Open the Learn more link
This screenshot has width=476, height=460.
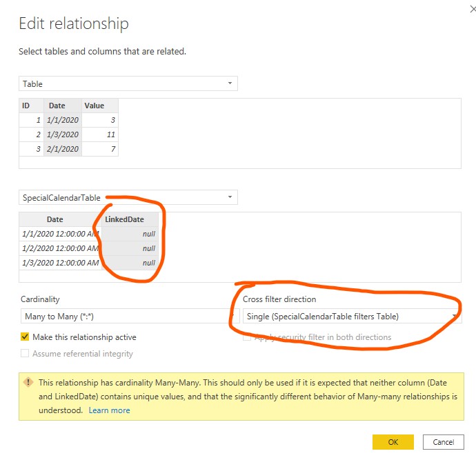coord(109,410)
